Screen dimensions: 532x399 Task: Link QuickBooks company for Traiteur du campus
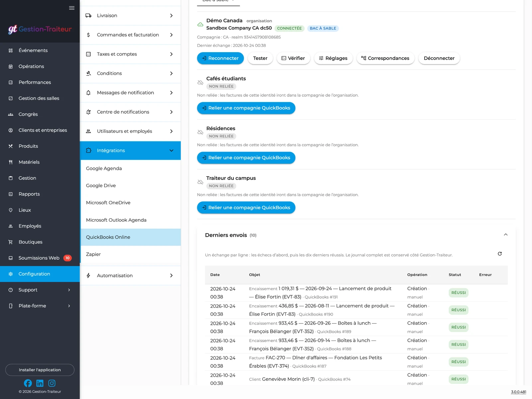click(x=246, y=207)
